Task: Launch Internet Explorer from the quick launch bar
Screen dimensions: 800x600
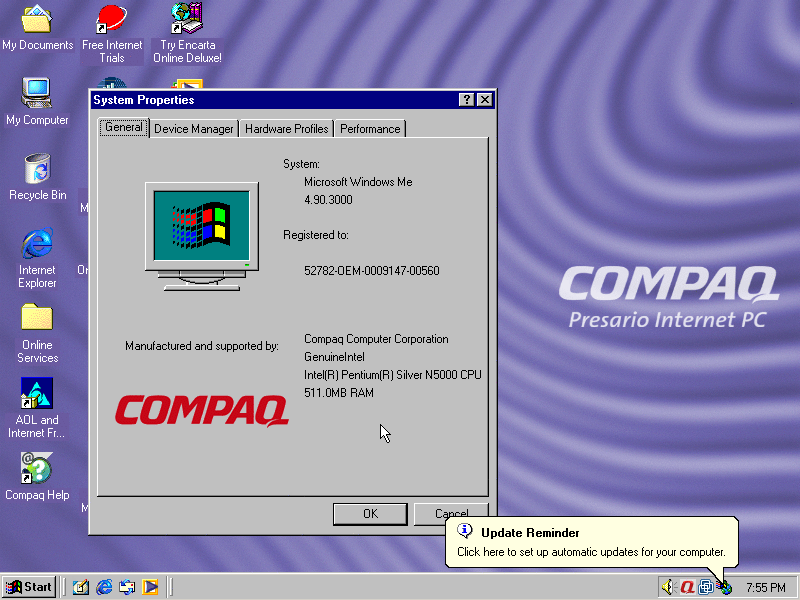Action: (104, 587)
